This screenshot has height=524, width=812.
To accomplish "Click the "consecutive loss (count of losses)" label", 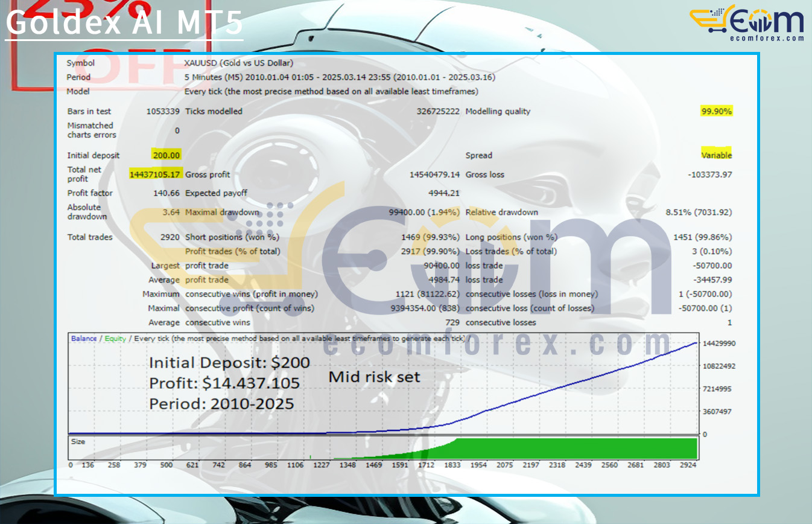I will pos(530,308).
